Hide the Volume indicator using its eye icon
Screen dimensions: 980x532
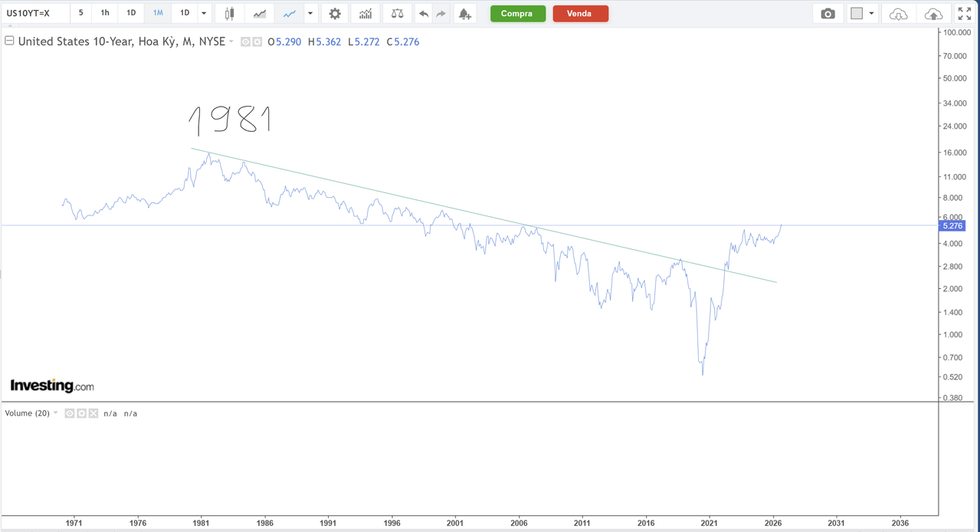click(x=69, y=413)
